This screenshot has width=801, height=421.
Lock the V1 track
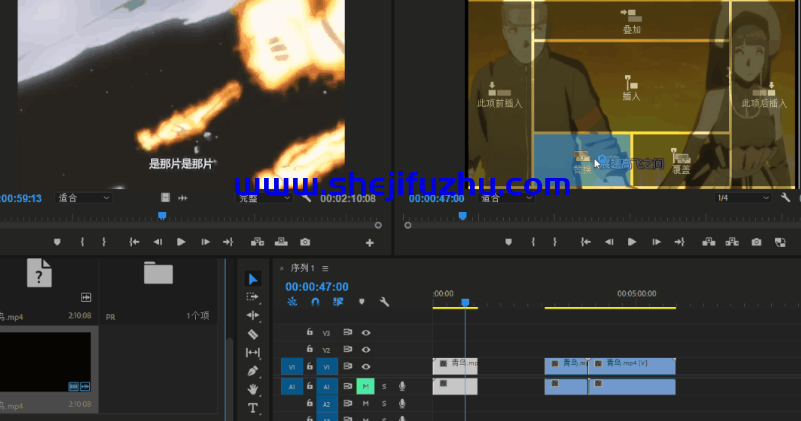pyautogui.click(x=310, y=366)
